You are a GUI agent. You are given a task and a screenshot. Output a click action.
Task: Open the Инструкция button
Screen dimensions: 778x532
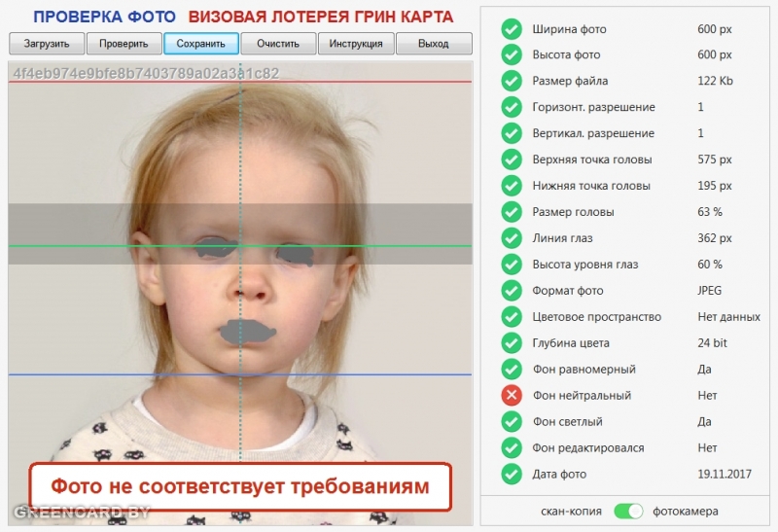tap(356, 44)
